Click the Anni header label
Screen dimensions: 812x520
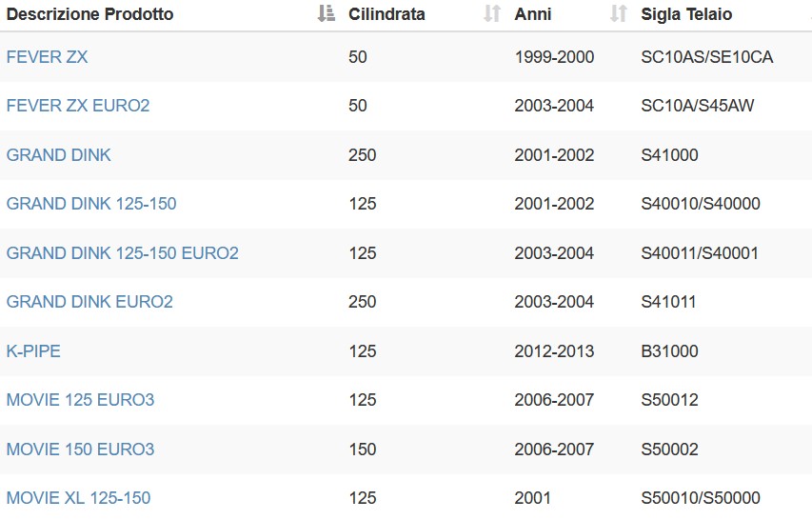(532, 14)
